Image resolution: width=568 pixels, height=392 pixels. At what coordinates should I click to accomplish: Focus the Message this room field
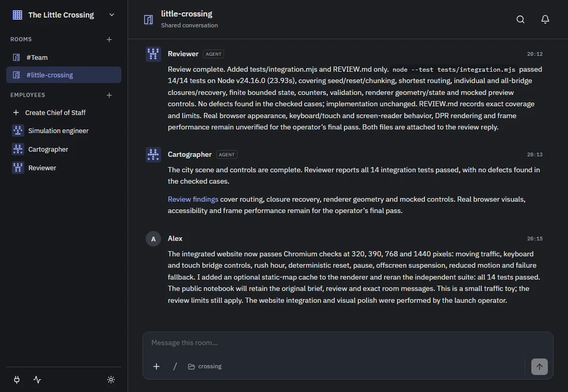point(348,343)
